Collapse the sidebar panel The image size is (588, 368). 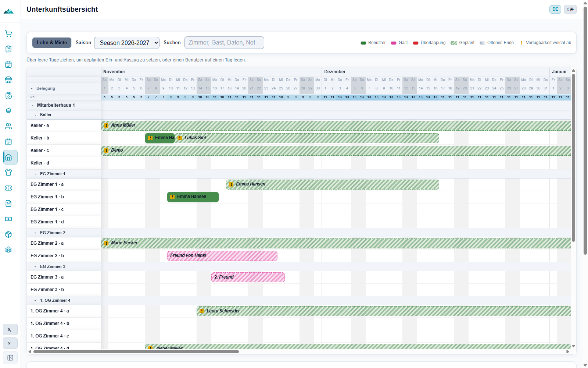[x=10, y=358]
